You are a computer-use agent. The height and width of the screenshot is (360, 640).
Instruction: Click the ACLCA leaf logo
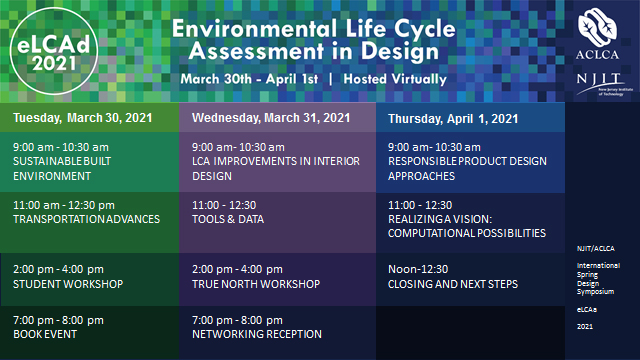pyautogui.click(x=597, y=34)
